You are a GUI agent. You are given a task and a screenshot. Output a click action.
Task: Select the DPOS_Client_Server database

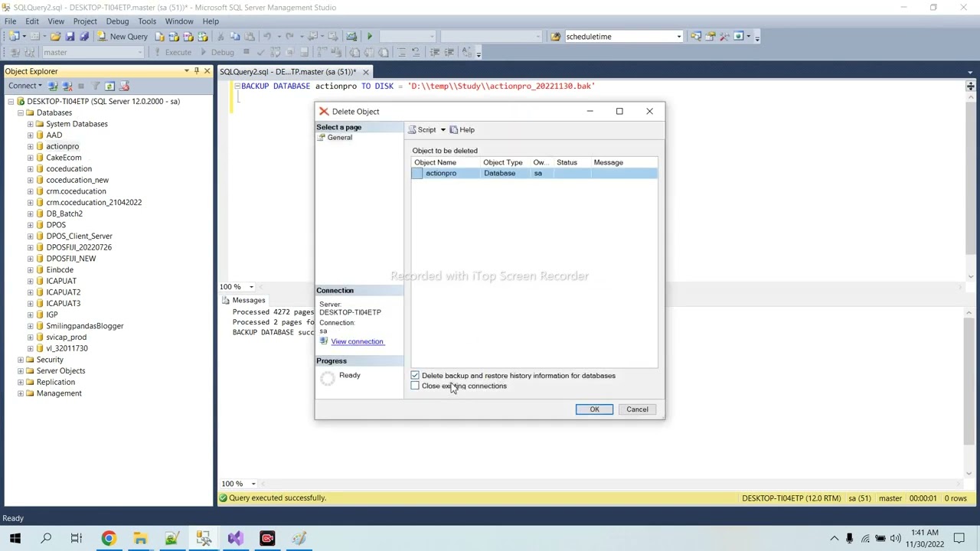click(79, 236)
